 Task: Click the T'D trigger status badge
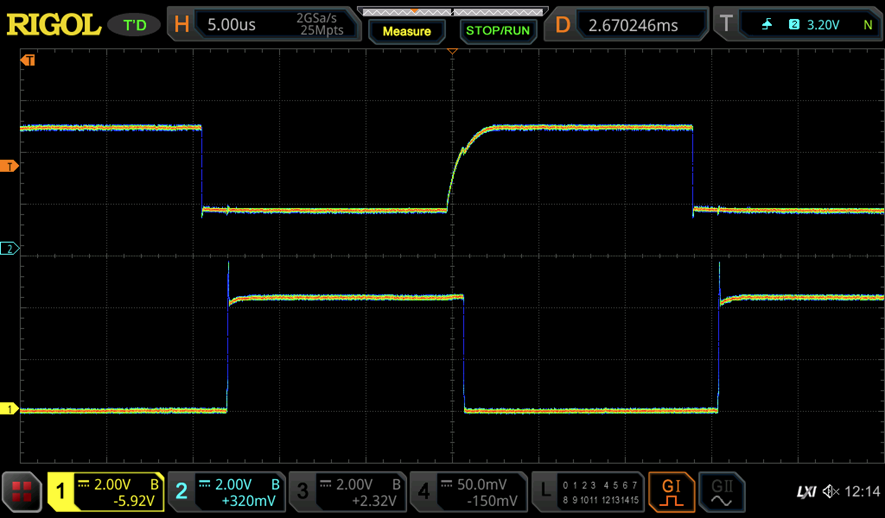pyautogui.click(x=132, y=24)
